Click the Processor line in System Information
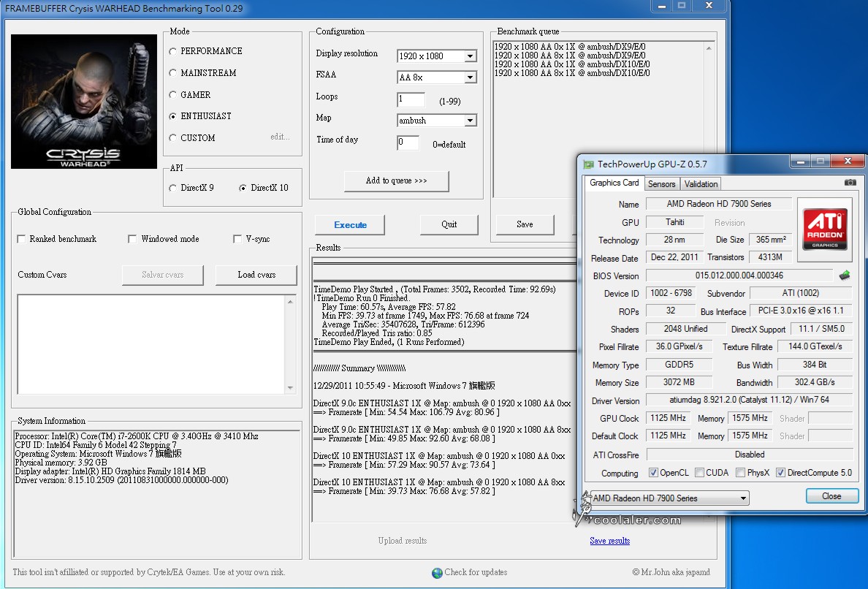The height and width of the screenshot is (589, 868). tap(137, 436)
